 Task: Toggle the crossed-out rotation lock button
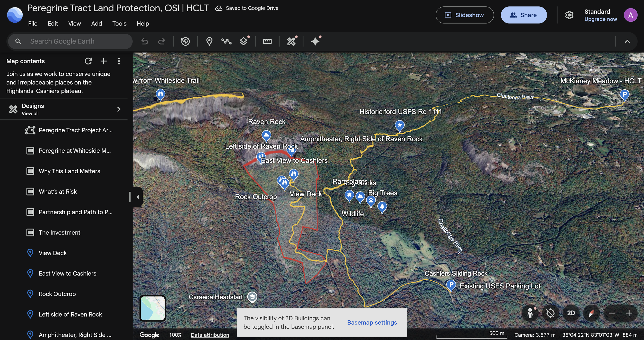coord(550,313)
